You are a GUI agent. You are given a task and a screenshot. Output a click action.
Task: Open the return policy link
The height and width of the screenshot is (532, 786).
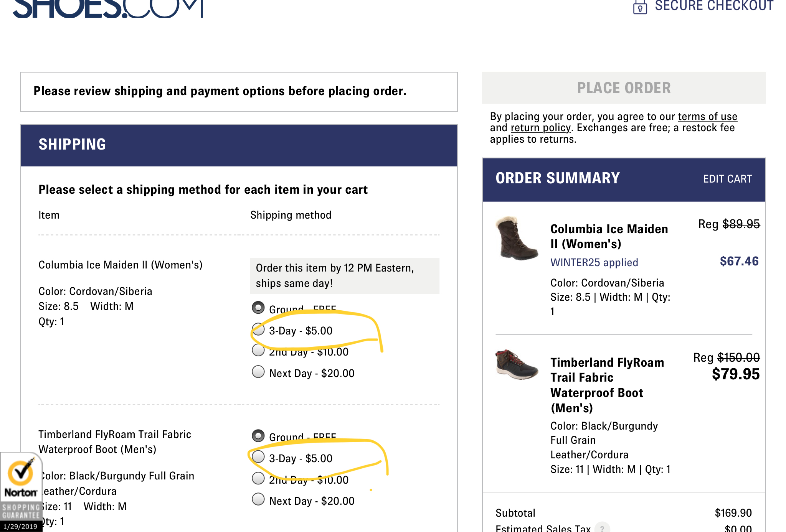pyautogui.click(x=540, y=128)
